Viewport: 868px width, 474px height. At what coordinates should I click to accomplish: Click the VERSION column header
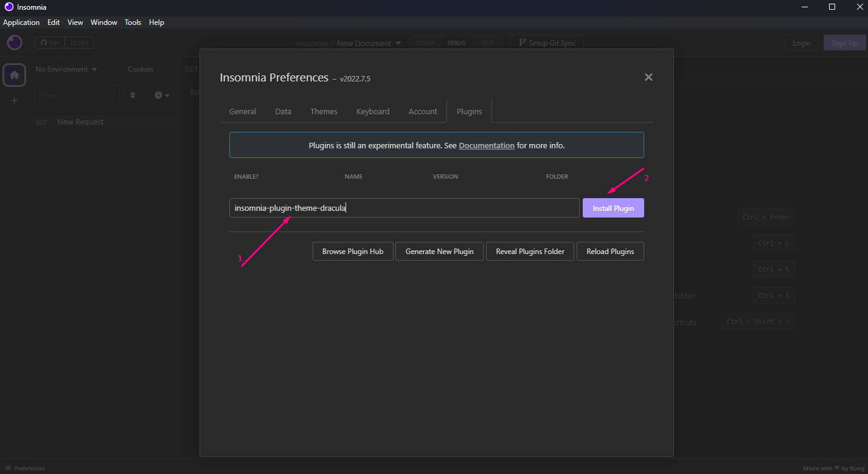tap(445, 177)
